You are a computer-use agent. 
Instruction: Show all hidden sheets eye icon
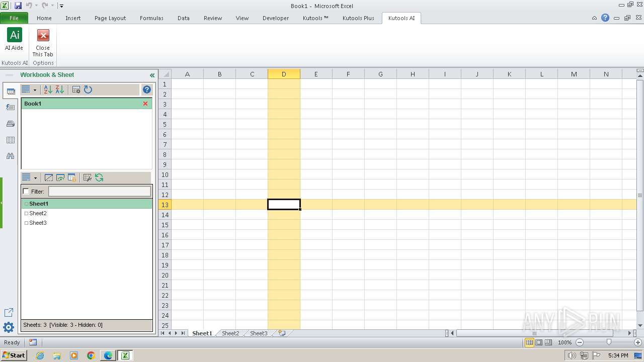(60, 177)
